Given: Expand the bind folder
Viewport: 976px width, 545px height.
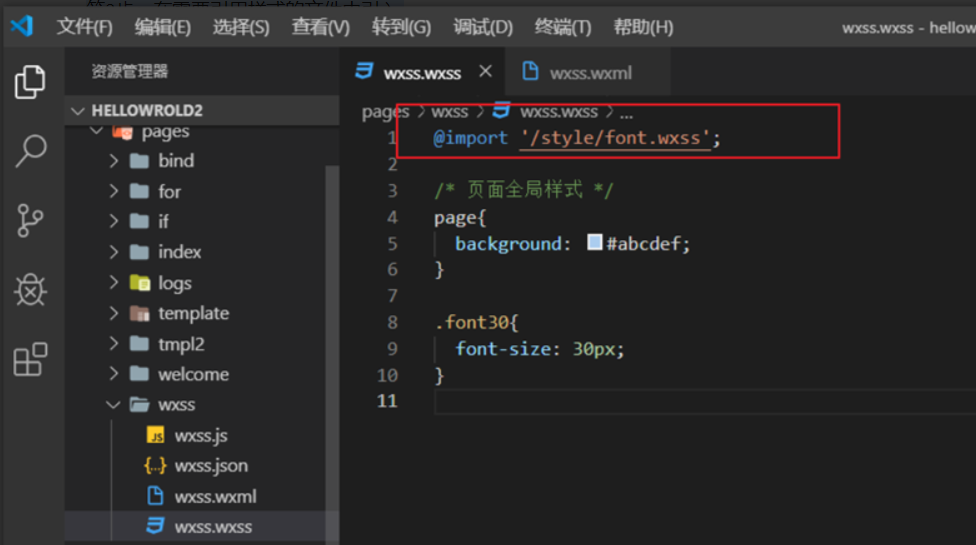Looking at the screenshot, I should point(114,161).
